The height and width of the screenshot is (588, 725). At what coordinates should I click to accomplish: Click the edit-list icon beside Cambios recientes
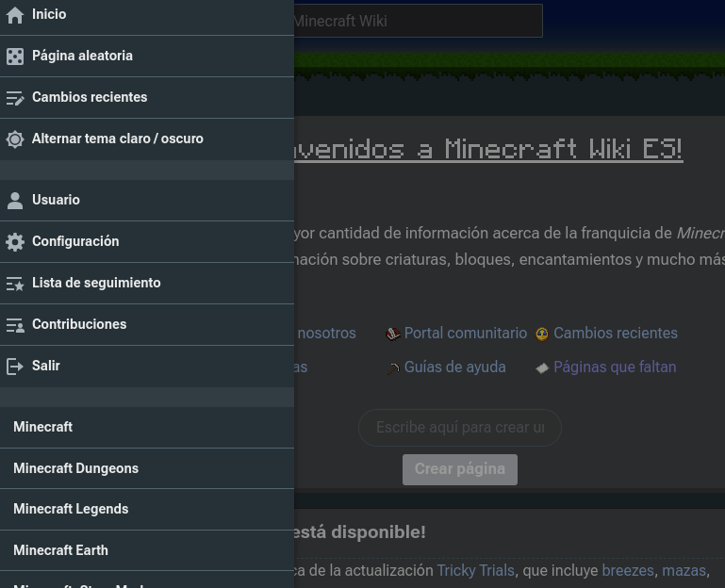pyautogui.click(x=15, y=98)
